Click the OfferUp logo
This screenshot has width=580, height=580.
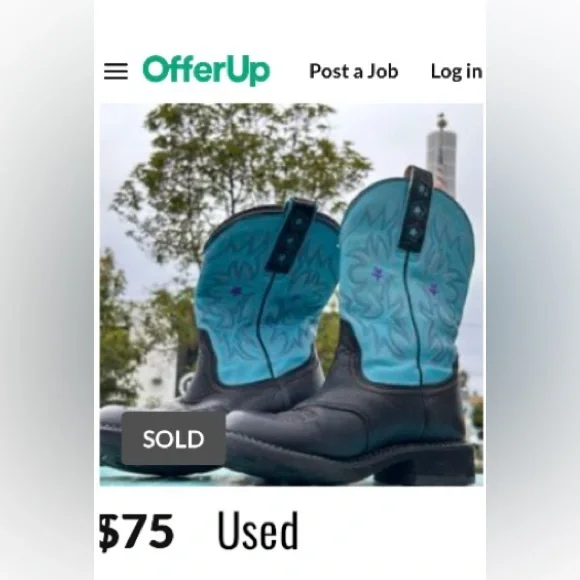pyautogui.click(x=206, y=71)
